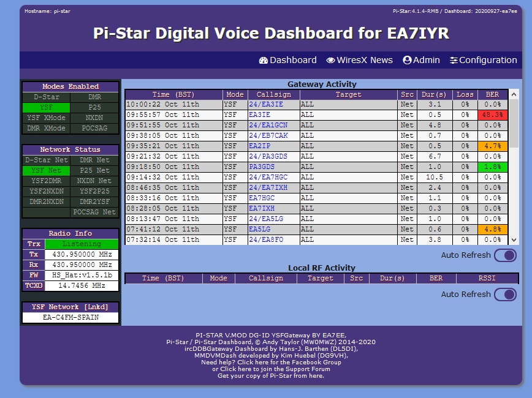Open callsign link 24/EA7HGC
Screen dimensions: 532x398
pyautogui.click(x=268, y=178)
